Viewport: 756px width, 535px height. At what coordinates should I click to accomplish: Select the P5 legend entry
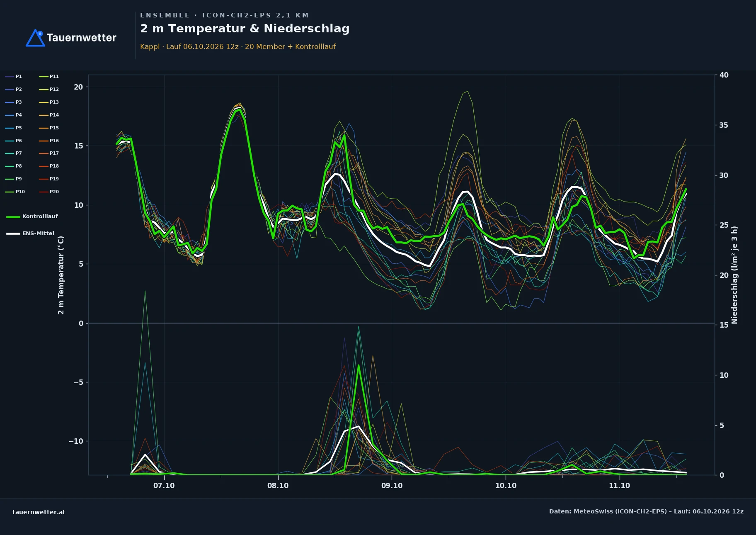14,128
